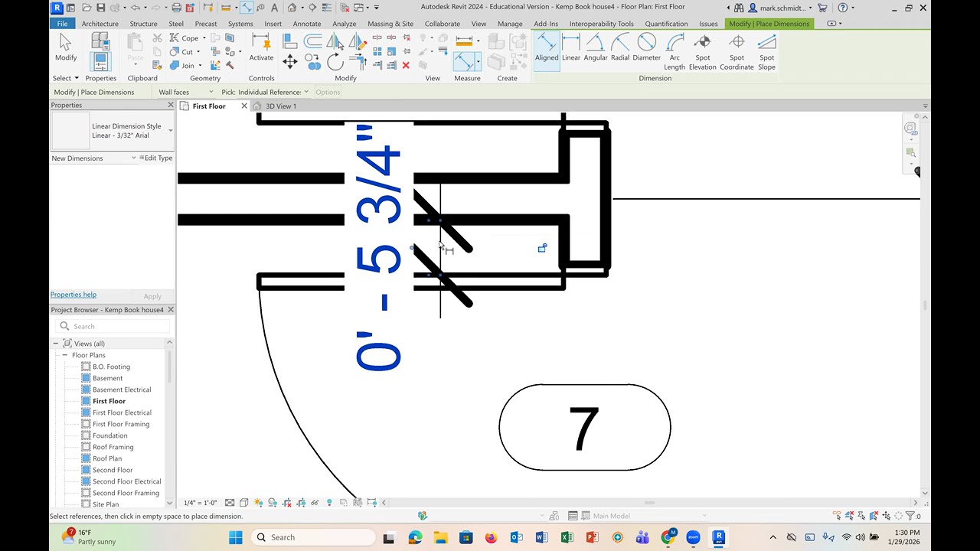980x551 pixels.
Task: Select the Radial dimension tool
Action: tap(620, 47)
